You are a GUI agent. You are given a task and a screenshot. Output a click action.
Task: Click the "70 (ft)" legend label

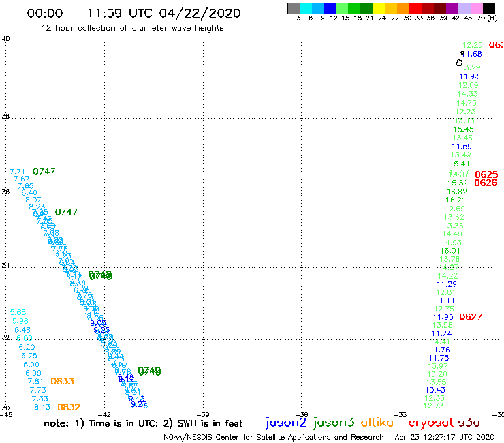(487, 18)
